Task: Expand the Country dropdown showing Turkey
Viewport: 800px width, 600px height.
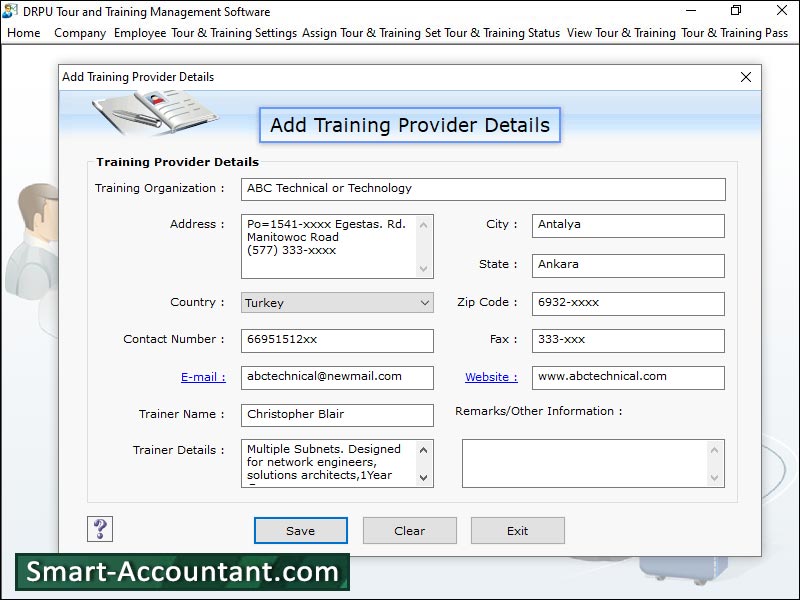Action: pyautogui.click(x=424, y=302)
